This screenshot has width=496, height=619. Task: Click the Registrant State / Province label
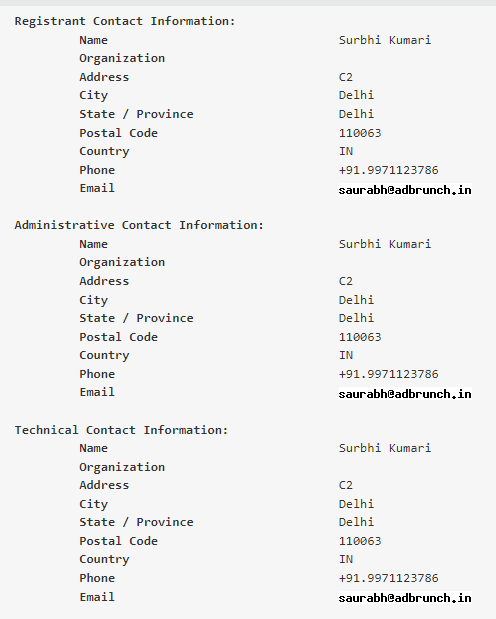click(x=136, y=114)
